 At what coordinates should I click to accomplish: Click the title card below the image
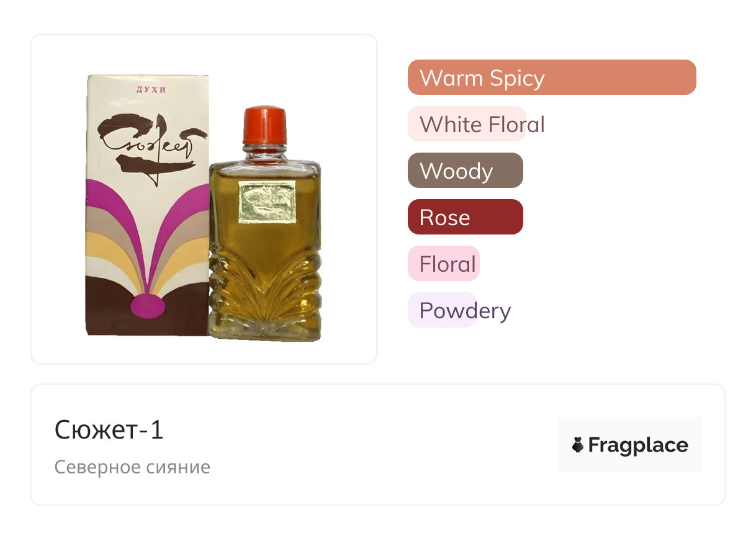pos(378,445)
